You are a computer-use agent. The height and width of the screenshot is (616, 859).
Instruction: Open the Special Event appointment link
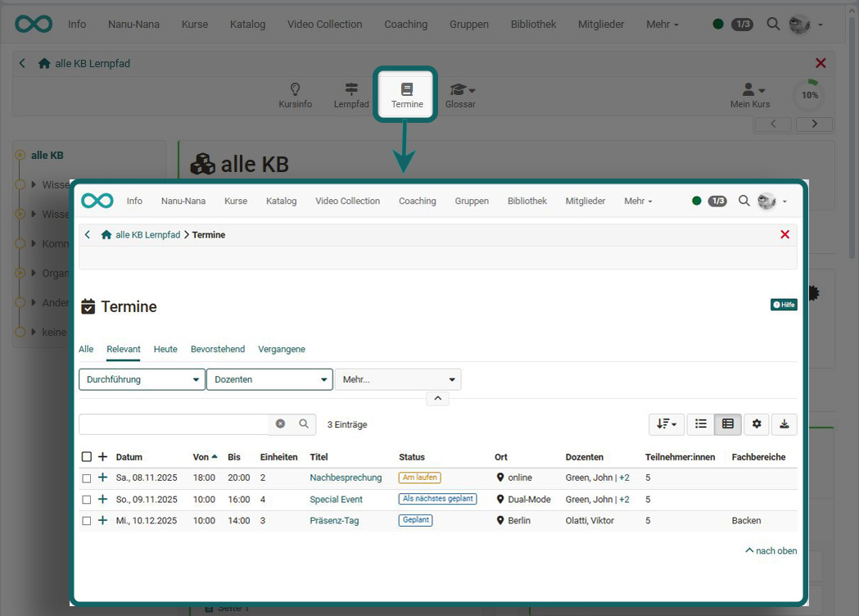[336, 499]
